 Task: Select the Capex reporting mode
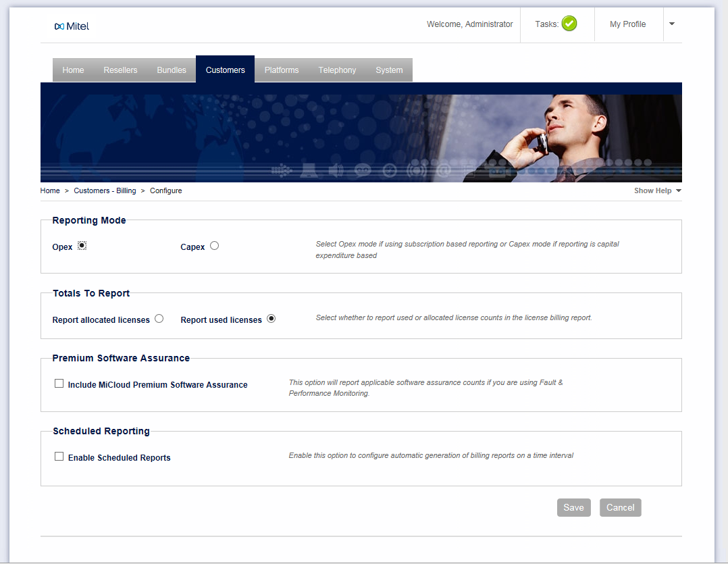point(214,246)
